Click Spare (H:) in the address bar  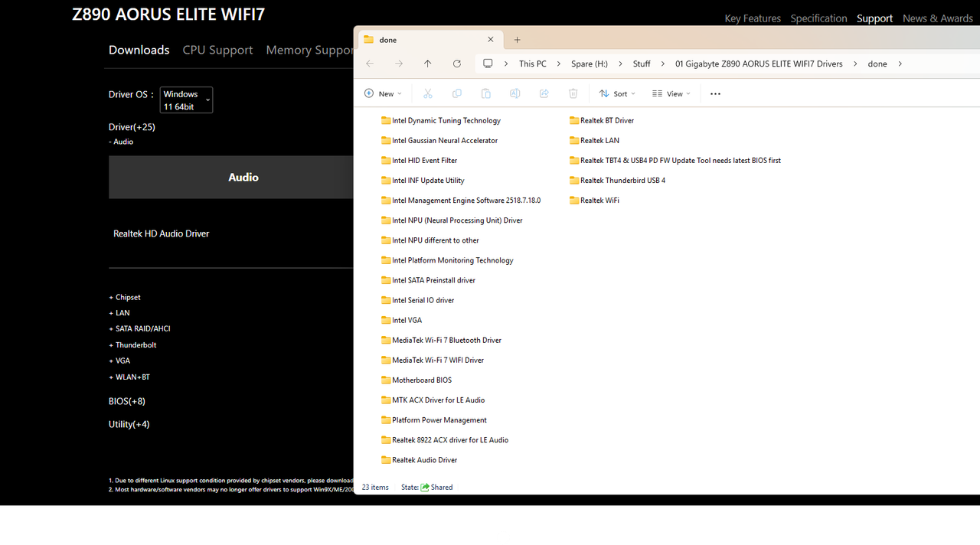coord(590,64)
